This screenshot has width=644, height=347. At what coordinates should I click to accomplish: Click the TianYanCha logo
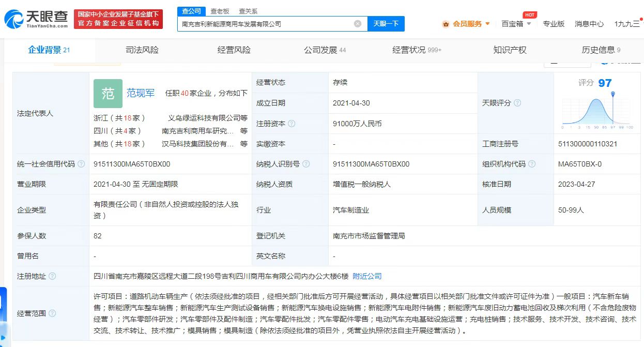pos(36,19)
